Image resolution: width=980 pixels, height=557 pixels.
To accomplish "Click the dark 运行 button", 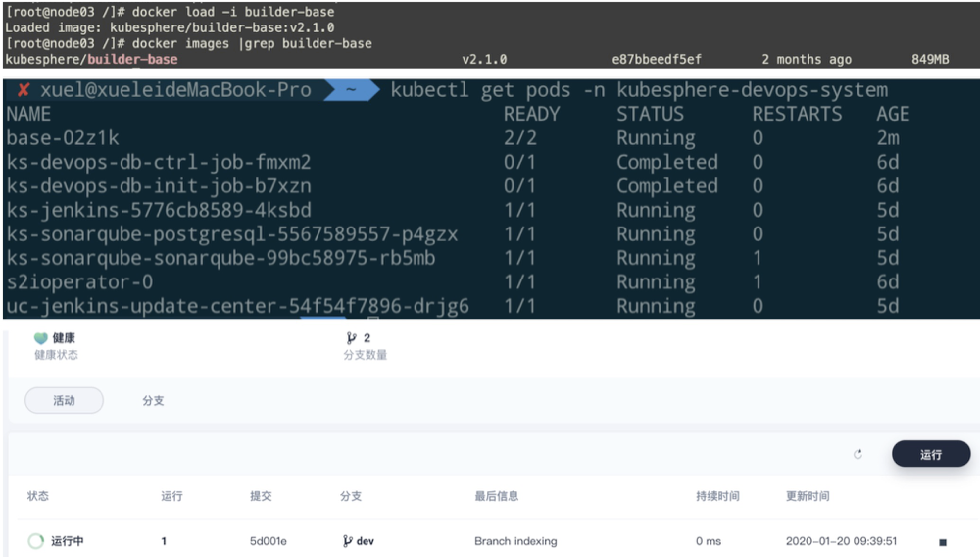I will pyautogui.click(x=931, y=454).
